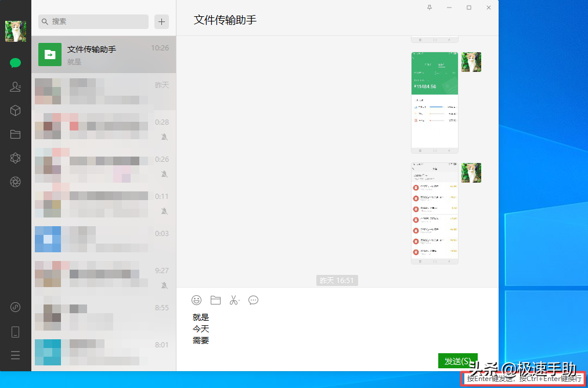Click the 文件传输助手 chat title
Viewport: 588px width, 388px height.
(x=225, y=20)
